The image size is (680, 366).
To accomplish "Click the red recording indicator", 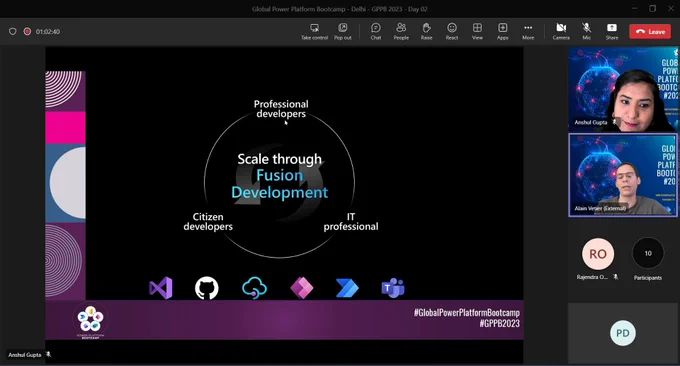I will click(x=27, y=31).
